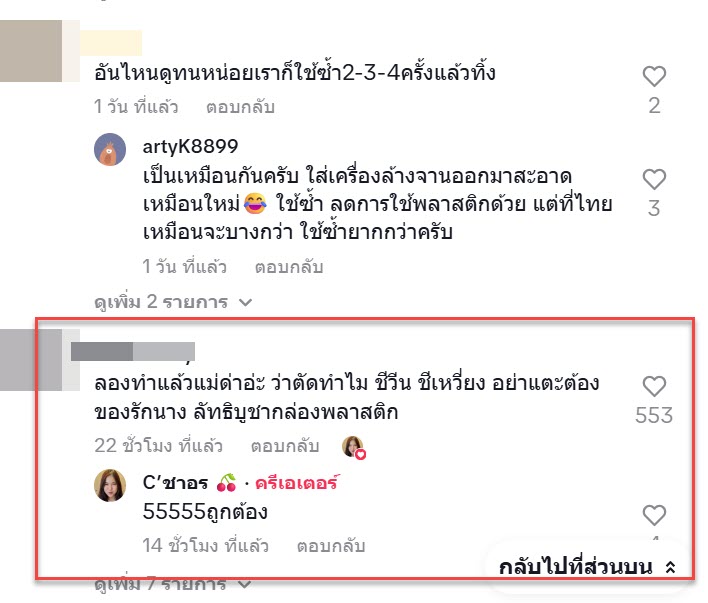Image resolution: width=708 pixels, height=603 pixels.
Task: Click the chevron beside 'ดูเพิ่ม 2 รายการ'
Action: click(245, 302)
